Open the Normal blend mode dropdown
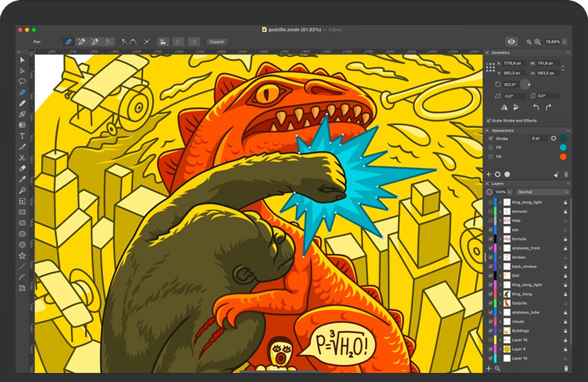 542,192
